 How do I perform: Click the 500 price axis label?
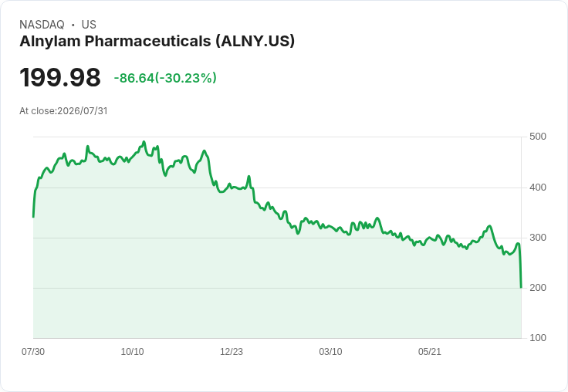[x=538, y=137]
